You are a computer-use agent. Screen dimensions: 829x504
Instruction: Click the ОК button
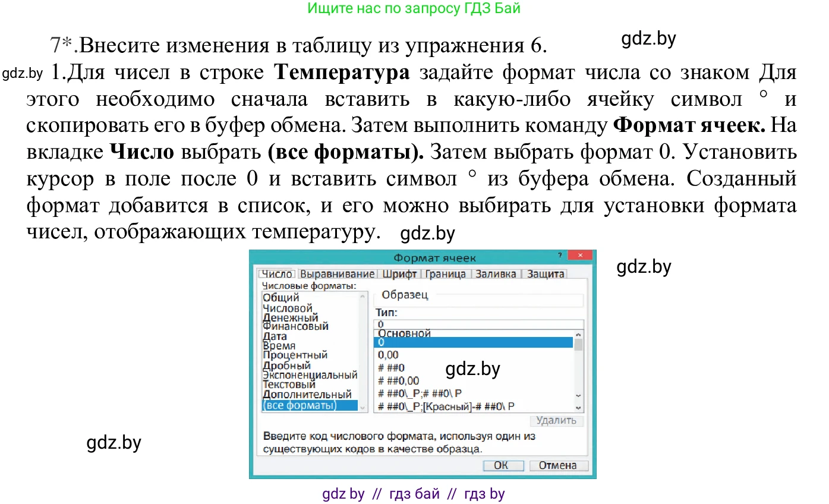point(503,465)
